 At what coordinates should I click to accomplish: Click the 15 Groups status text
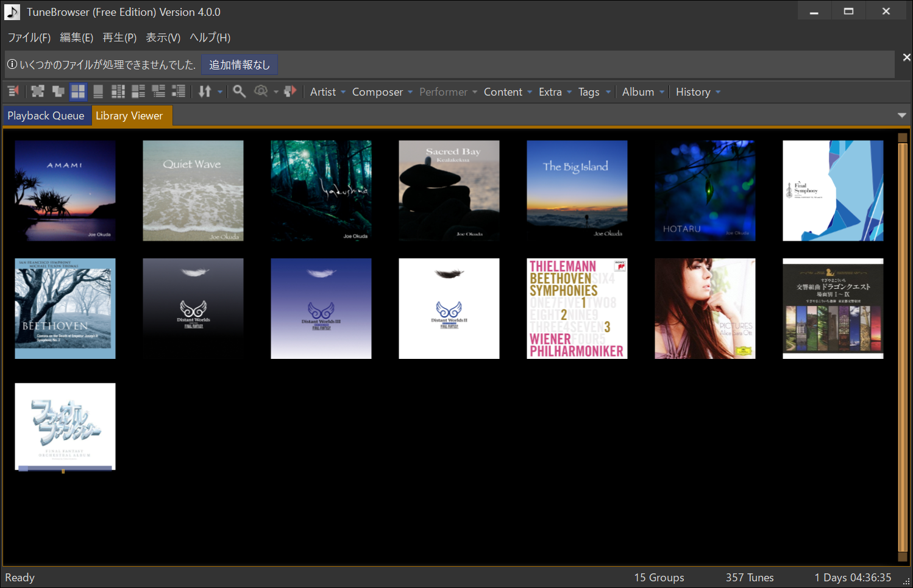pyautogui.click(x=659, y=578)
